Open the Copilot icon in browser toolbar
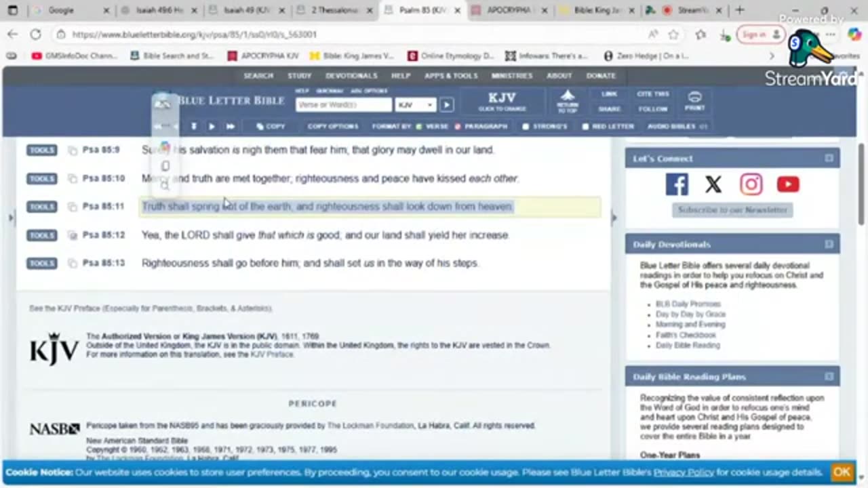 tap(854, 35)
